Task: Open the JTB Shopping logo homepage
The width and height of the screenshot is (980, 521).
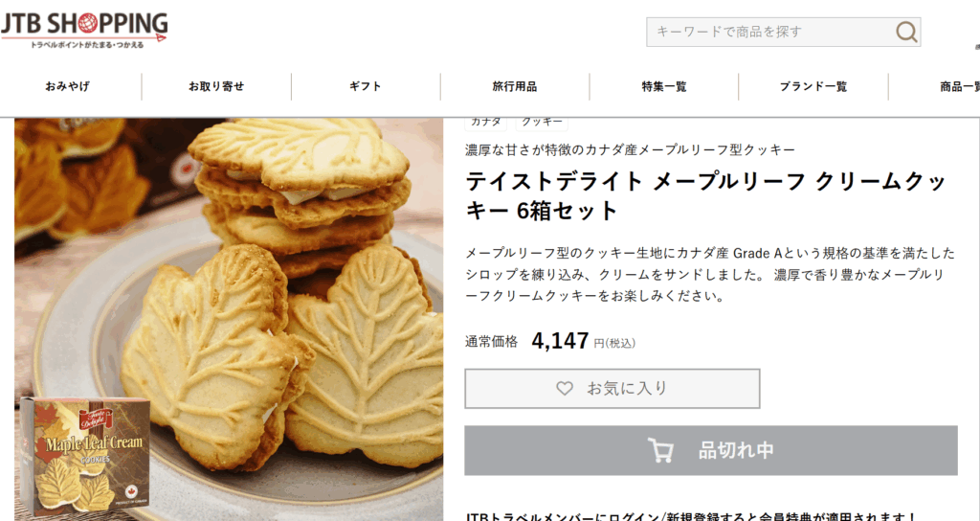Action: pos(84,30)
